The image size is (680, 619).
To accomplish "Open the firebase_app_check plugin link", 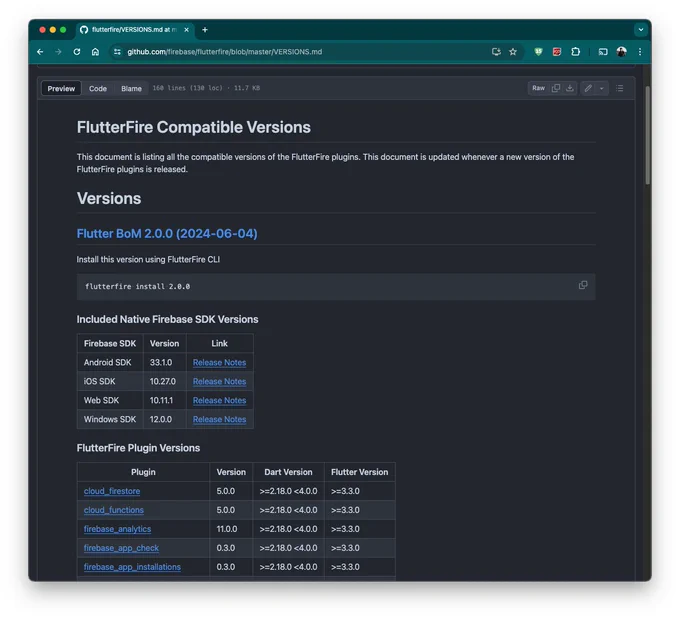I will coord(121,548).
